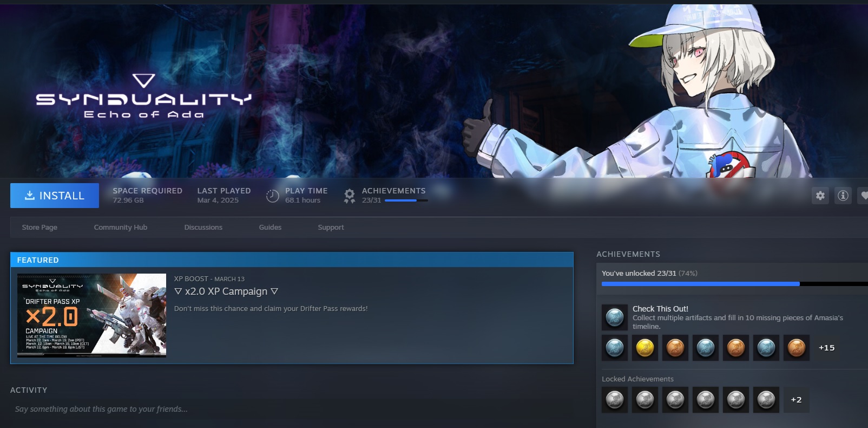
Task: Click the 23/31 achievements progress bar in header
Action: pos(406,200)
